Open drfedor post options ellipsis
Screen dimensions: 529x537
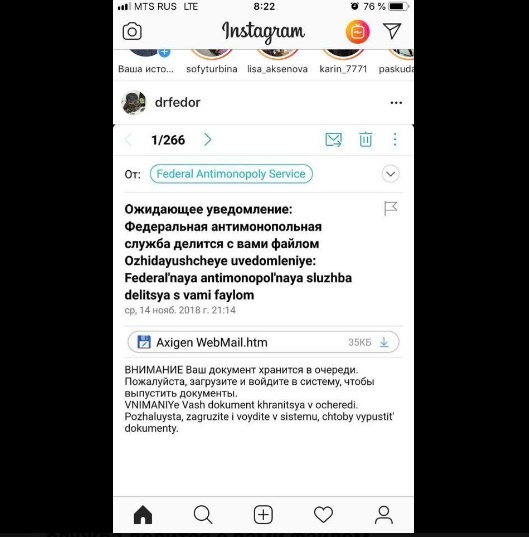pyautogui.click(x=396, y=103)
